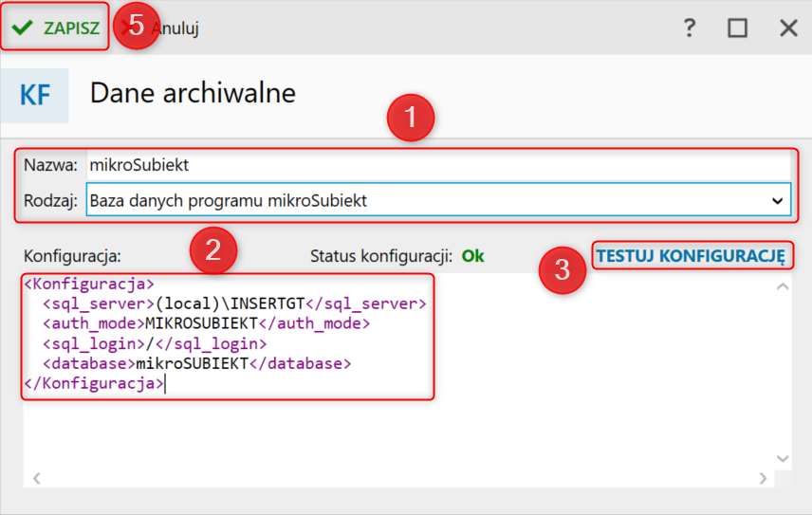Click the Konfiguracja: label above the editor

click(x=72, y=256)
